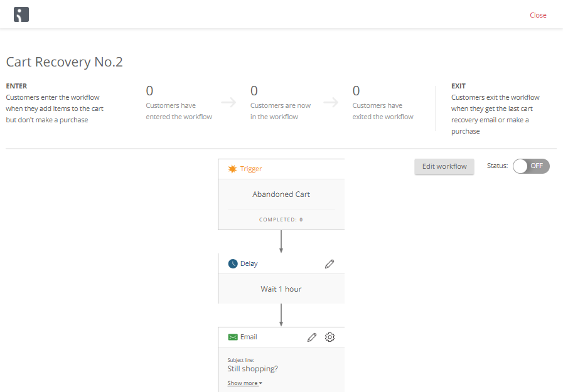Click the orange Trigger starburst icon
Image resolution: width=563 pixels, height=392 pixels.
coord(232,169)
